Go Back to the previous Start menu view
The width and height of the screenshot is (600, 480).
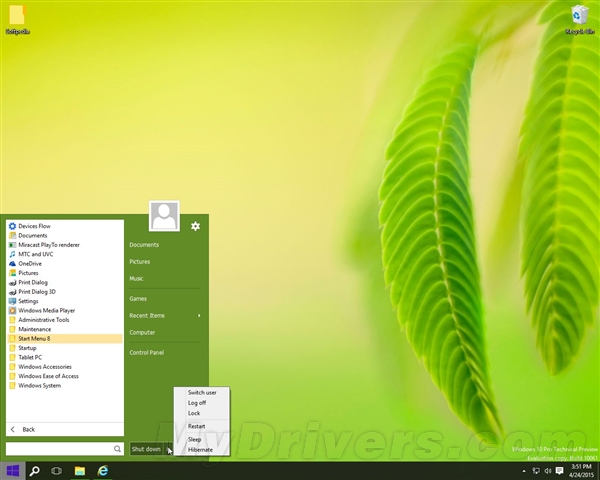pyautogui.click(x=65, y=429)
